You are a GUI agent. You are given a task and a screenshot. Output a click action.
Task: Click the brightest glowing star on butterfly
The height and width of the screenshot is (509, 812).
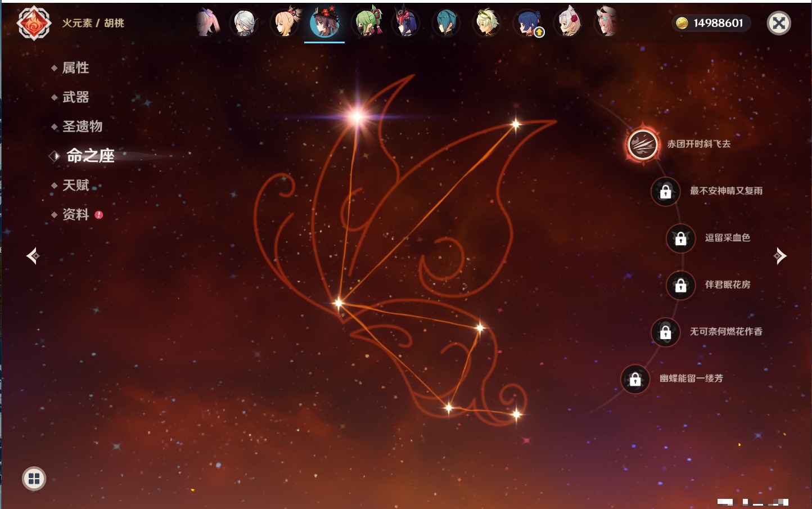[357, 116]
